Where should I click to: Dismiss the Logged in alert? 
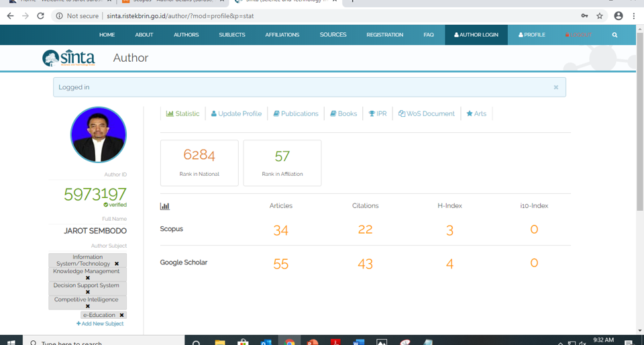(x=555, y=87)
